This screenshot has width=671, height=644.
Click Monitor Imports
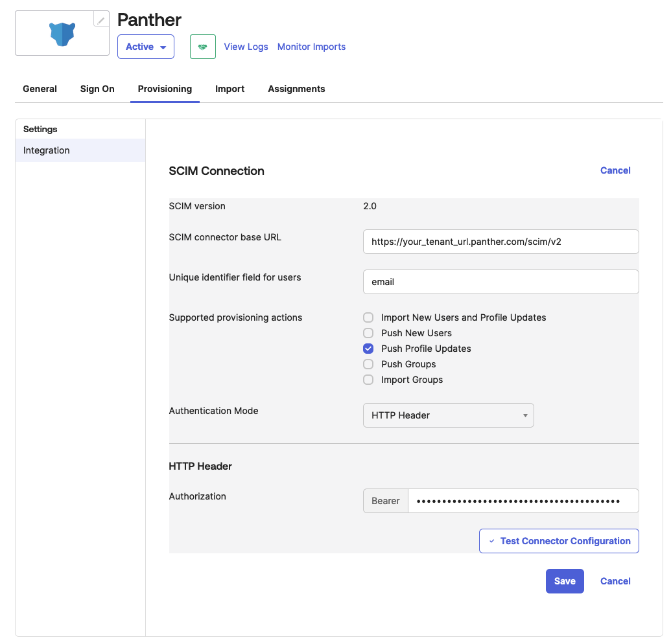[311, 46]
